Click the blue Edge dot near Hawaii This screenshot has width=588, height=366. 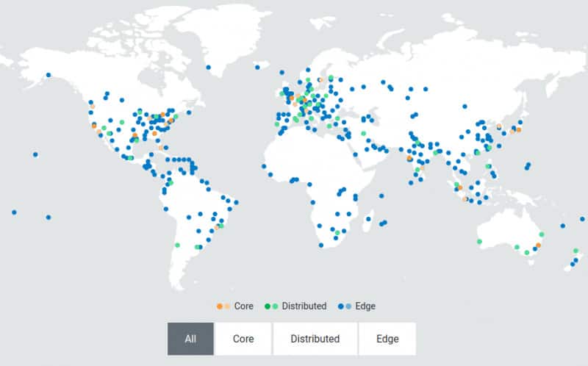tap(35, 154)
